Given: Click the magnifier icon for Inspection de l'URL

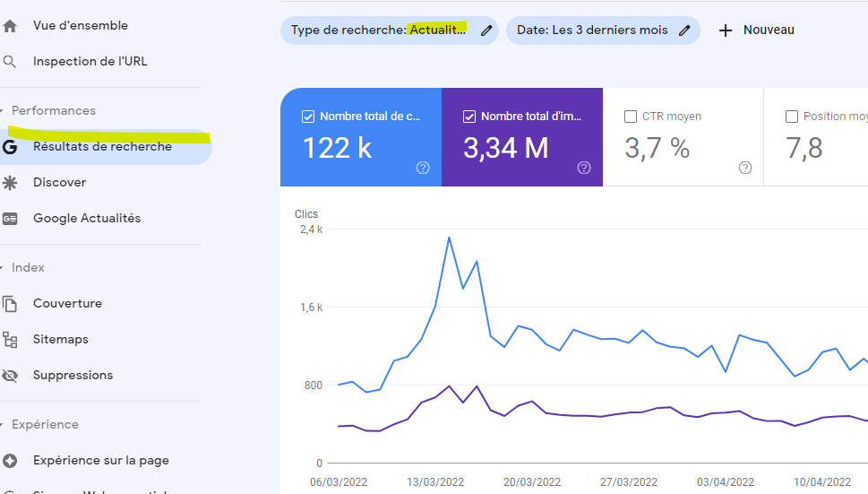Looking at the screenshot, I should pyautogui.click(x=10, y=62).
